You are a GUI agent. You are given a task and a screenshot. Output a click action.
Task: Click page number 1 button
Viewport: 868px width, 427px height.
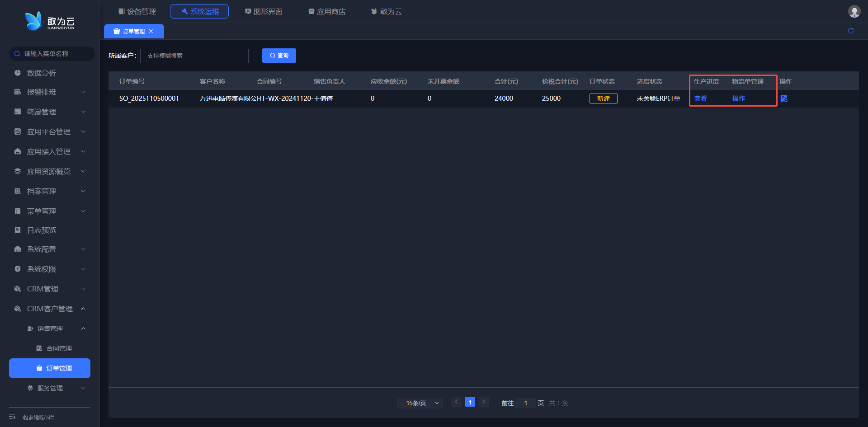(x=470, y=402)
